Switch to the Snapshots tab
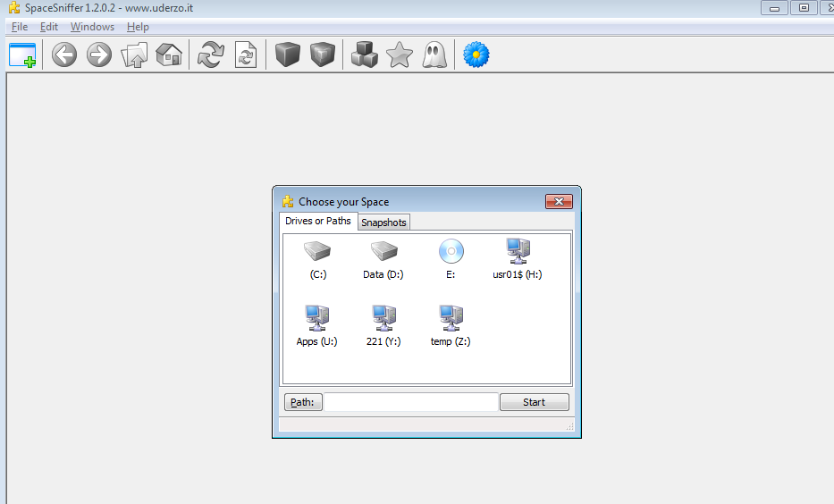This screenshot has height=504, width=834. pos(383,223)
